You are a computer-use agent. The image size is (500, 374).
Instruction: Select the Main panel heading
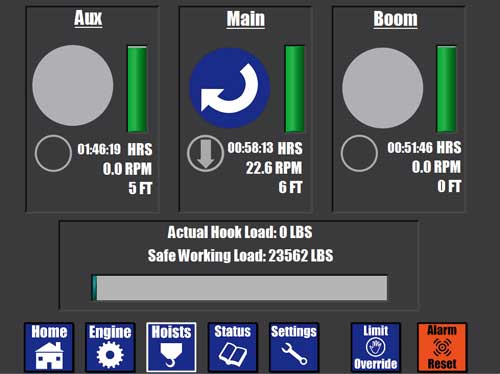[x=246, y=19]
